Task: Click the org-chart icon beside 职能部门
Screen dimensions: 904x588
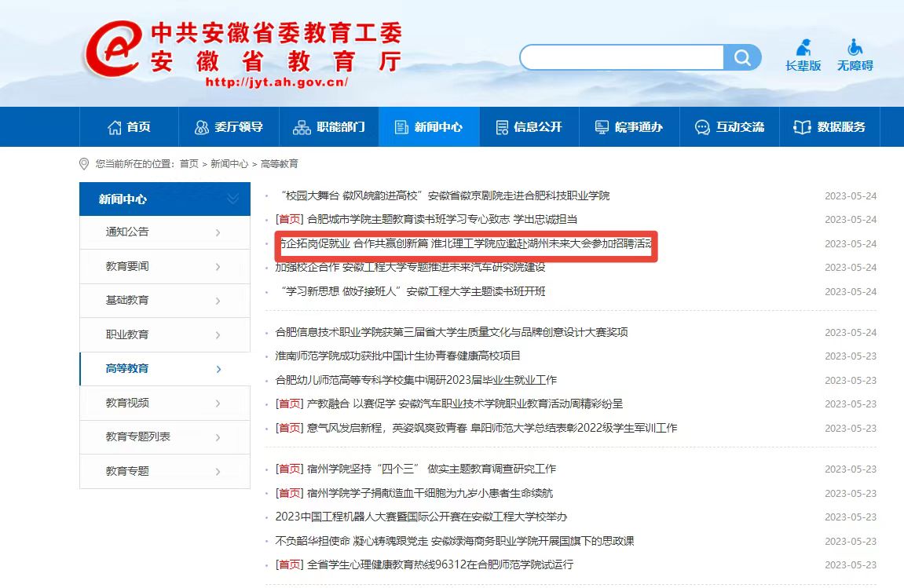Action: 302,127
